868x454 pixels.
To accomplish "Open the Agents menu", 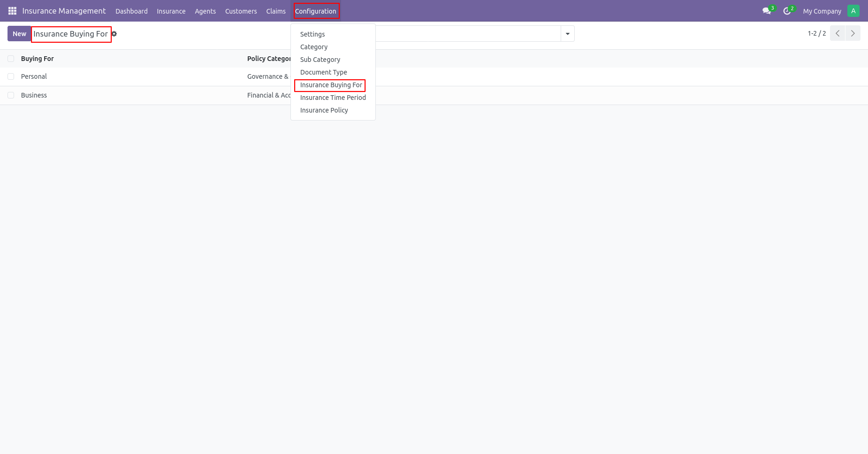I will (x=206, y=11).
